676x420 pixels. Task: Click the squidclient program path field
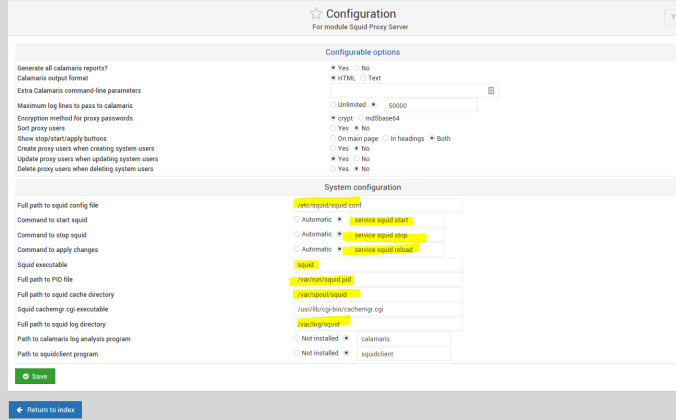404,354
